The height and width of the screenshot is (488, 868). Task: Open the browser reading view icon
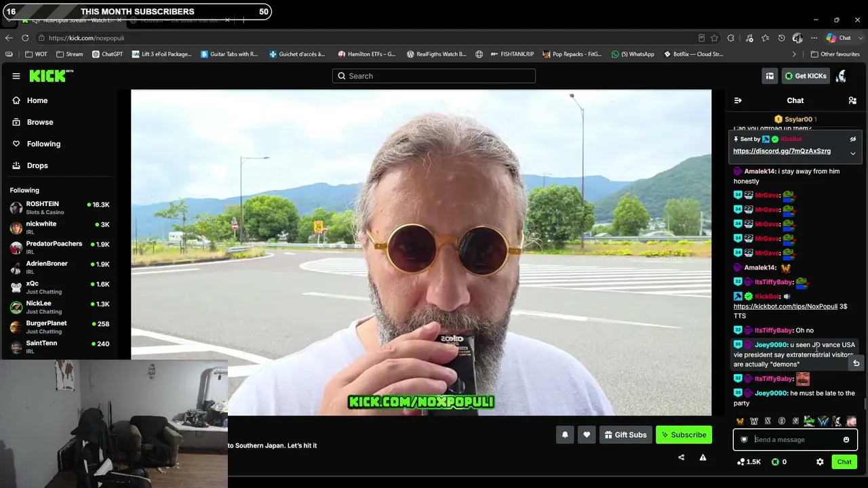pyautogui.click(x=701, y=38)
